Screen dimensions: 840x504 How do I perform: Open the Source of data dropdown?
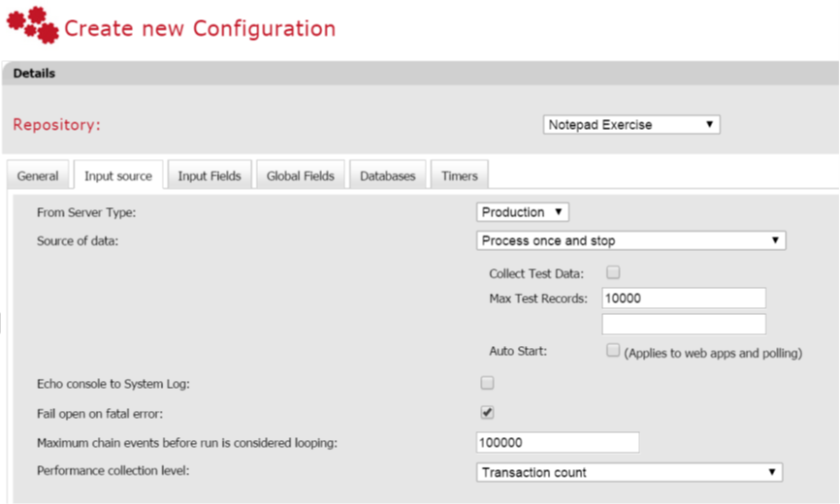(x=630, y=240)
